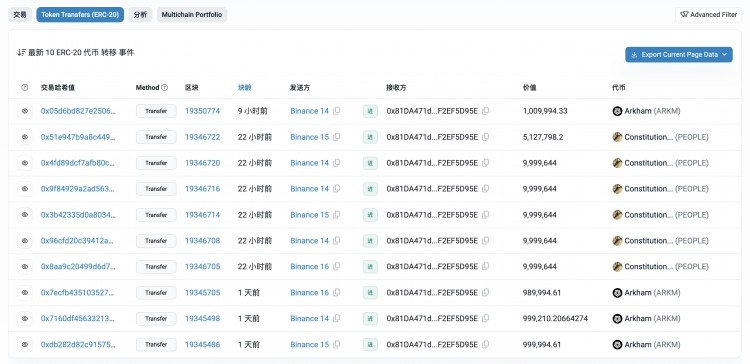This screenshot has width=750, height=364.
Task: Open block 19350774
Action: point(202,111)
